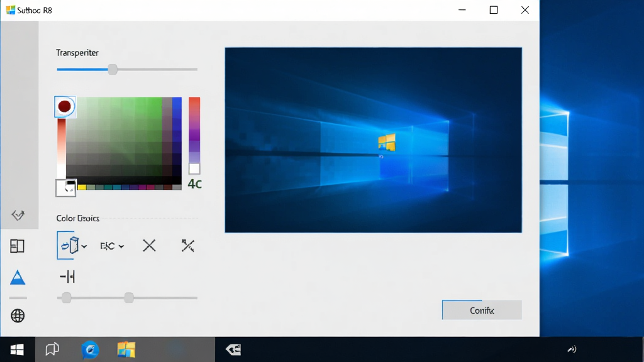Click the tag icon on the taskbar
Image resolution: width=644 pixels, height=362 pixels.
tap(233, 349)
